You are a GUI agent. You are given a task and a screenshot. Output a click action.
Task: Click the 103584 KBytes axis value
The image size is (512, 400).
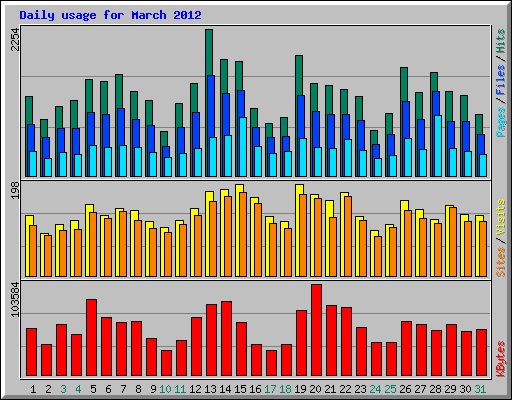(15, 300)
